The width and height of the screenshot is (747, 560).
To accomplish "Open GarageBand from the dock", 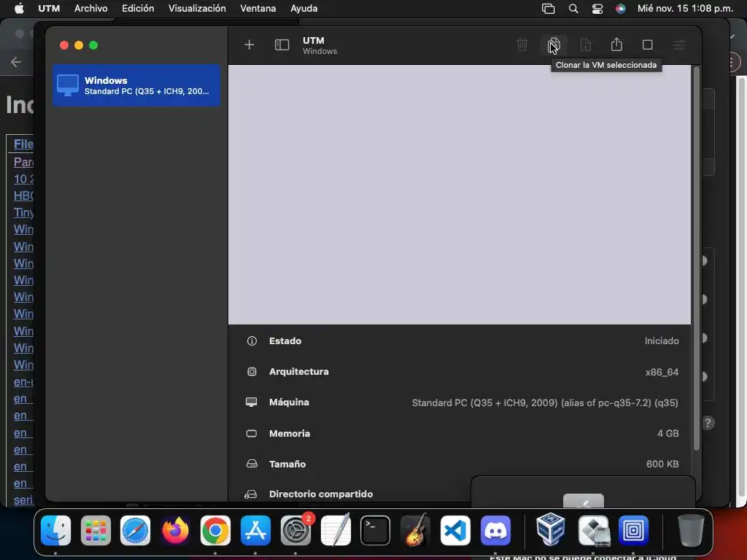I will (x=415, y=531).
